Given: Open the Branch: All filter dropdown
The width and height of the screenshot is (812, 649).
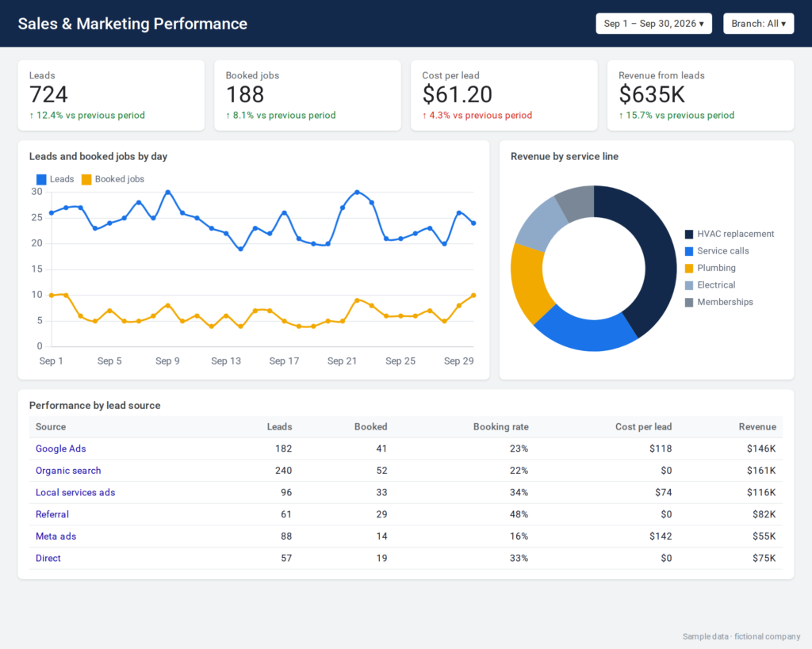Looking at the screenshot, I should click(758, 24).
